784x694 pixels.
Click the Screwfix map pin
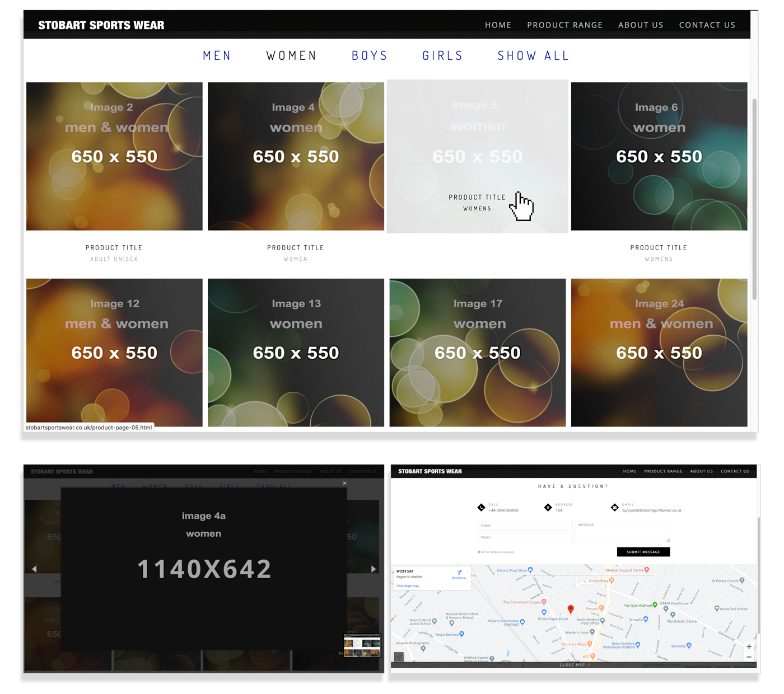(x=646, y=619)
